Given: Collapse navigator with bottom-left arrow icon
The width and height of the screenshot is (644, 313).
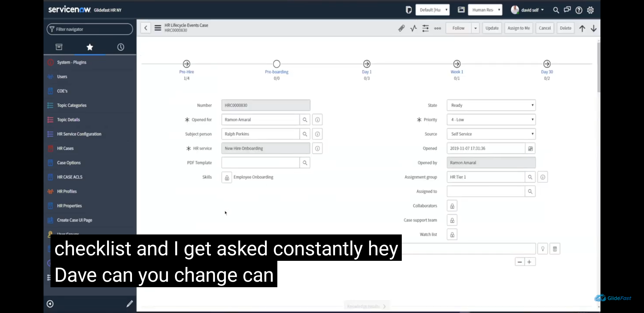Looking at the screenshot, I should click(50, 304).
